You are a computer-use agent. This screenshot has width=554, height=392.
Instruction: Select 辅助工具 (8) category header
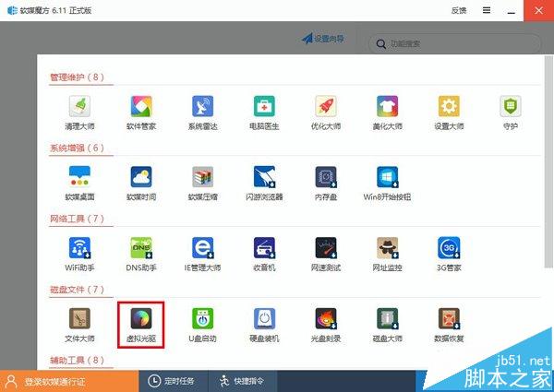coord(77,361)
